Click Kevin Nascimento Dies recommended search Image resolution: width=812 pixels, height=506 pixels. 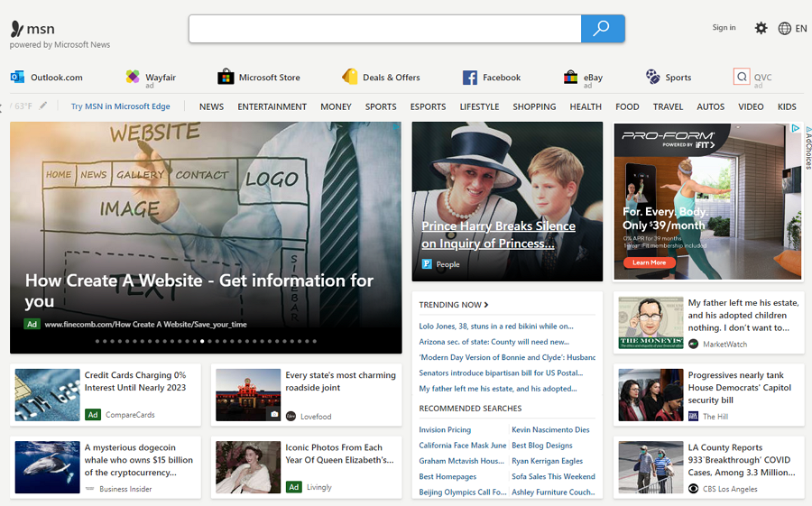(x=550, y=430)
